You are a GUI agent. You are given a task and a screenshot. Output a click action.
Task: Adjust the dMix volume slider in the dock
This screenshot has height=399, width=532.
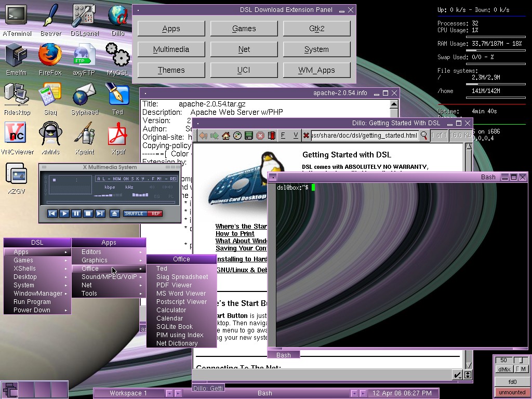pyautogui.click(x=521, y=360)
